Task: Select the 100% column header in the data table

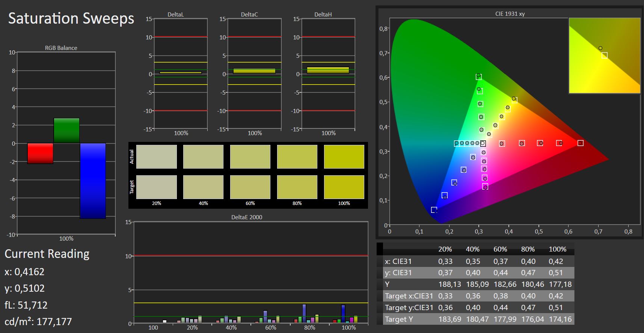Action: pos(557,249)
